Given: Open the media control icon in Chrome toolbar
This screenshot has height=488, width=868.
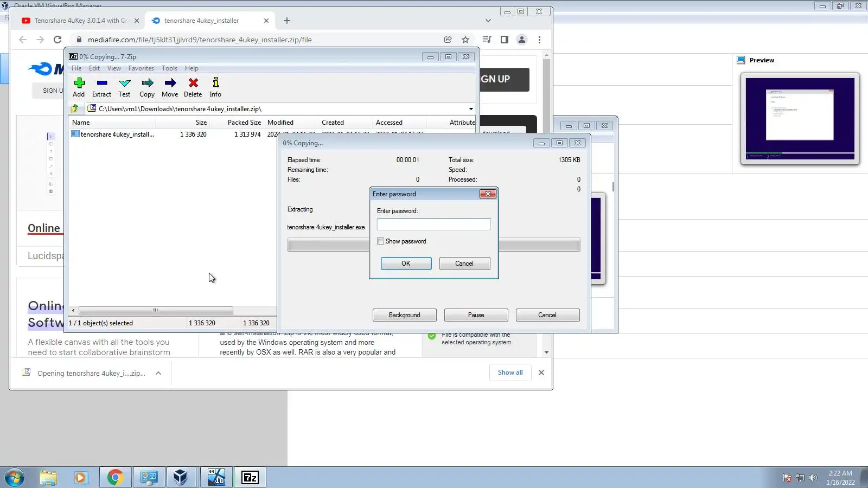Looking at the screenshot, I should [x=487, y=40].
